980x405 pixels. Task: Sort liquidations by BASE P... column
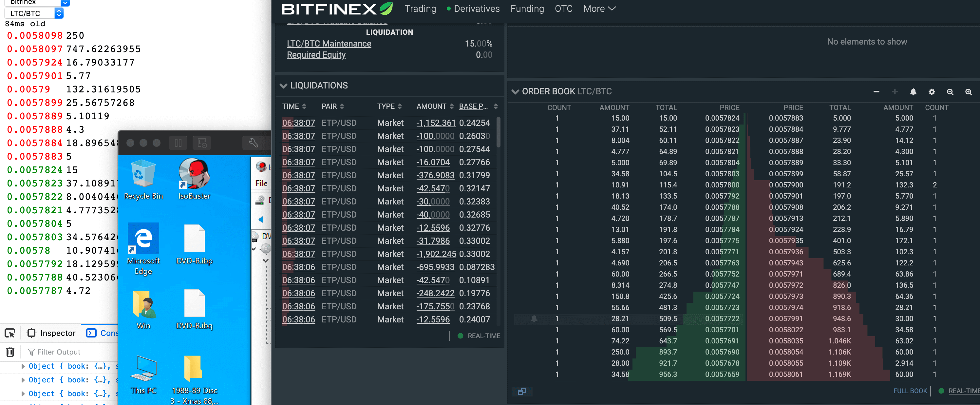[478, 106]
